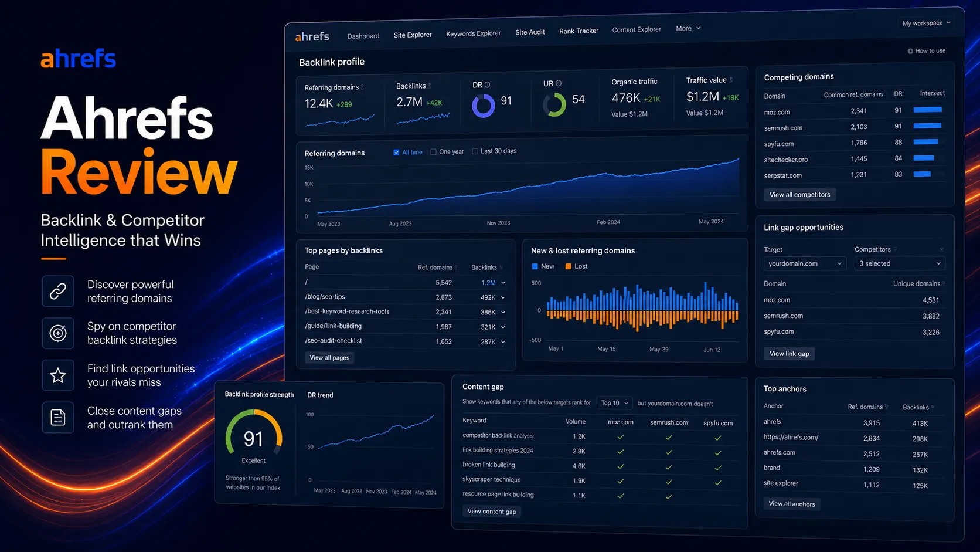Switch to Site Explorer tab
Viewport: 980px width, 552px height.
[x=413, y=35]
